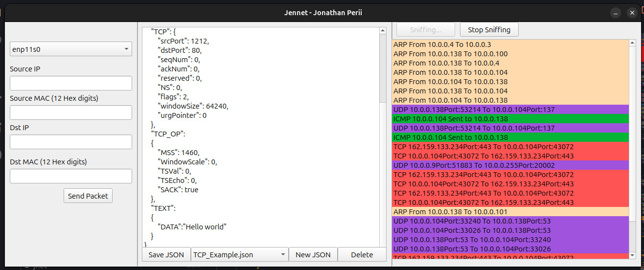Select packet ARP From 10.0.0.138 To 10.0.0.101
The image size is (644, 270).
pyautogui.click(x=510, y=212)
